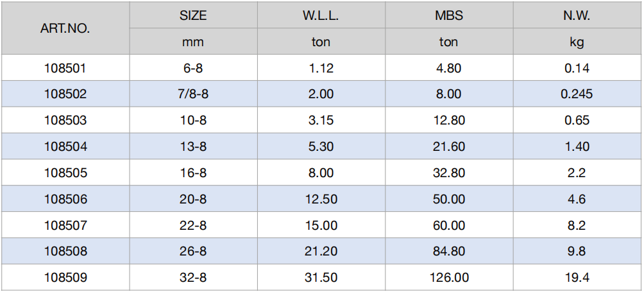644x294 pixels.
Task: Click the ART.NO. column header
Action: tap(65, 28)
